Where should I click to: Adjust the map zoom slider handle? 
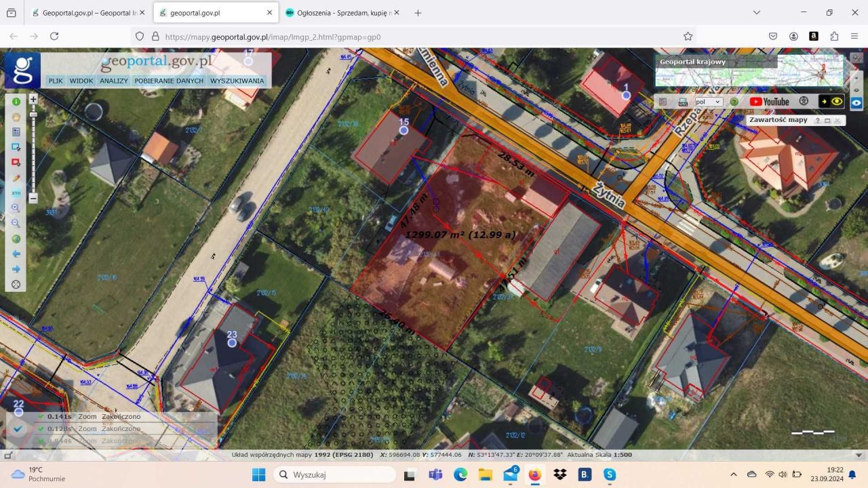tap(33, 115)
